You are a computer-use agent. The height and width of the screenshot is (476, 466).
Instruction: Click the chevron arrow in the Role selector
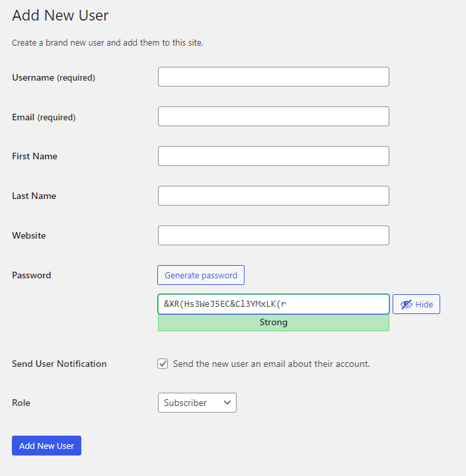(x=227, y=403)
